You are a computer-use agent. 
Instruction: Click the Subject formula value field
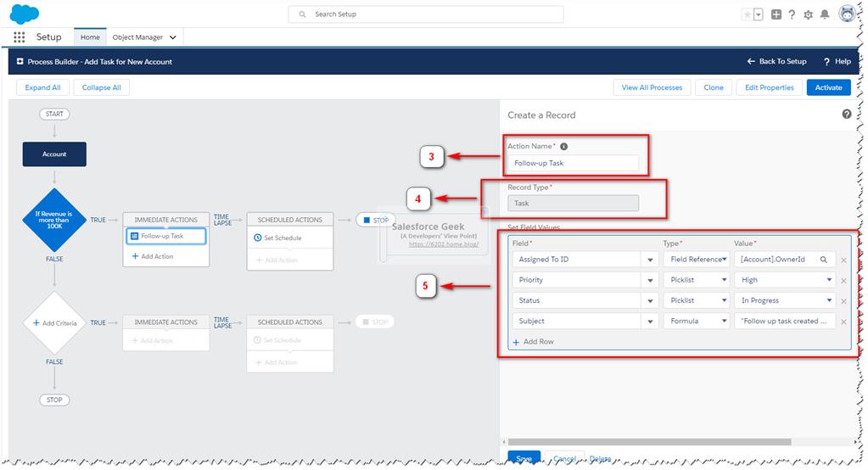785,321
